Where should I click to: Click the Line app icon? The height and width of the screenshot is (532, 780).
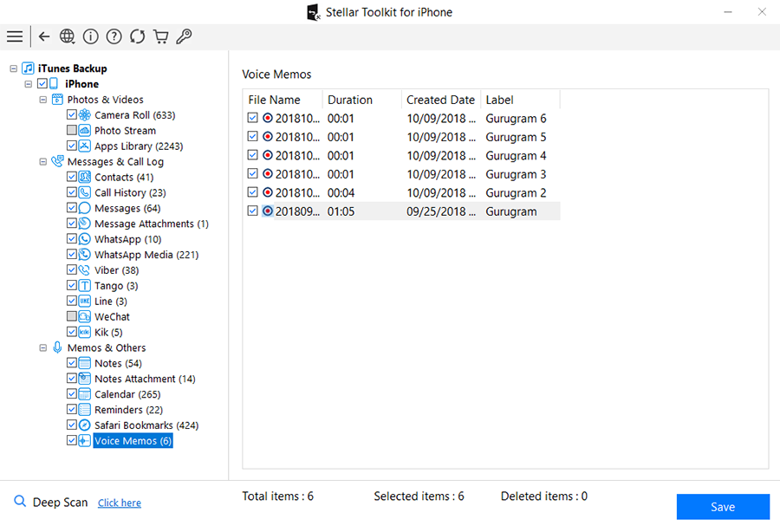point(85,301)
